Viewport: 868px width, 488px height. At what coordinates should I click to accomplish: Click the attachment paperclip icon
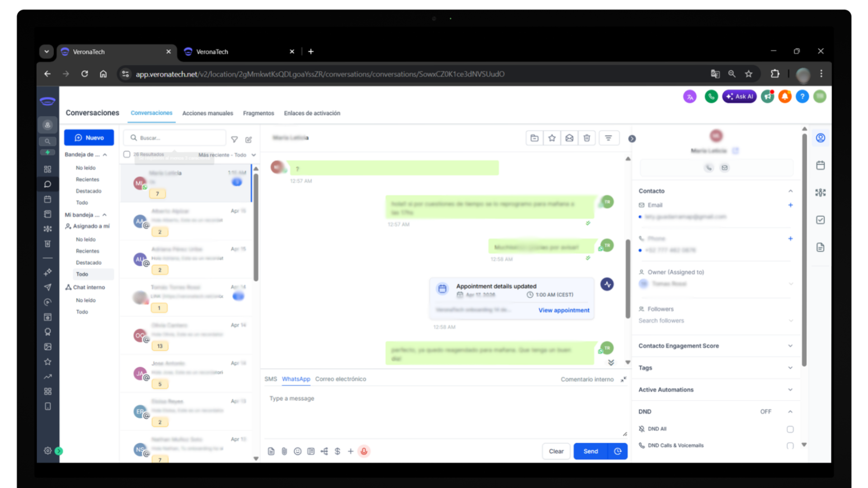[x=284, y=451]
